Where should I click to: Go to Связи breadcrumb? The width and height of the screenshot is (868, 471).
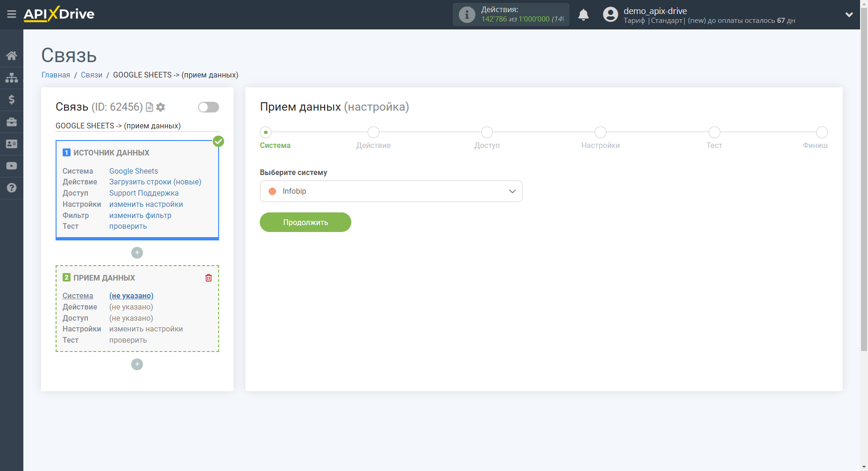click(92, 75)
